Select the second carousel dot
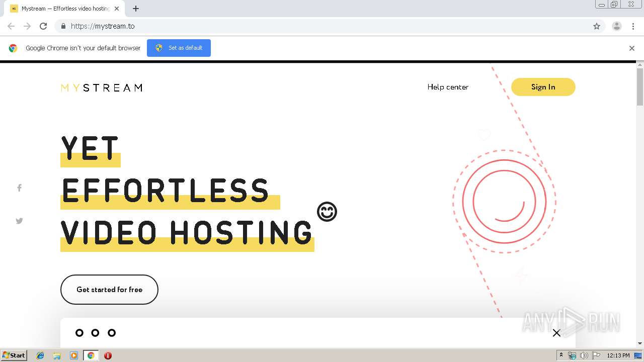This screenshot has height=362, width=644. click(95, 333)
